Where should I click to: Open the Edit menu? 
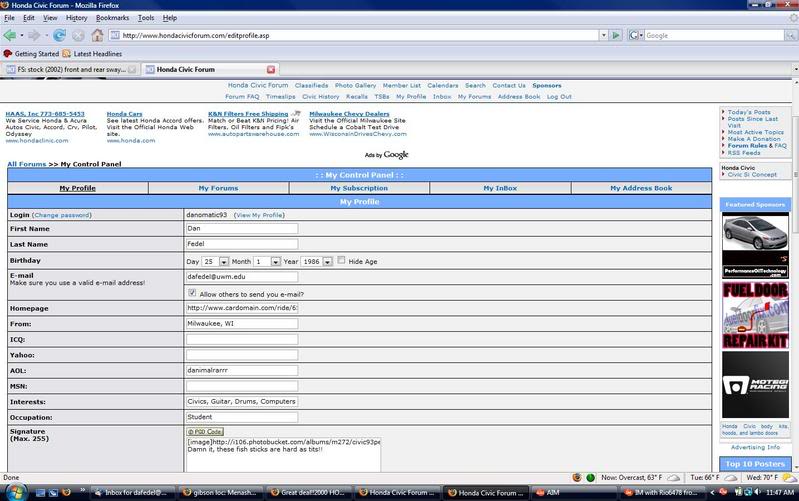pyautogui.click(x=29, y=18)
